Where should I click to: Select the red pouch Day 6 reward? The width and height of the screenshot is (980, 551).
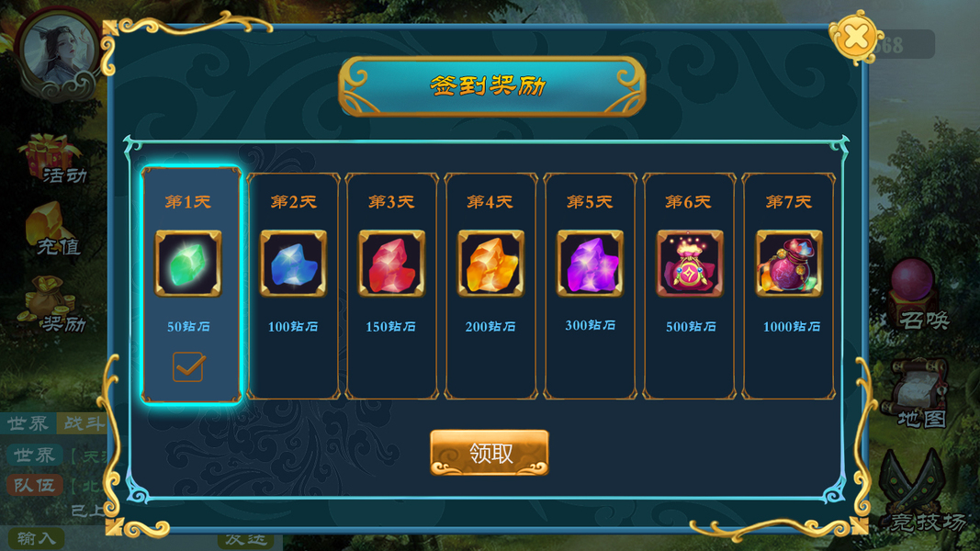click(690, 263)
